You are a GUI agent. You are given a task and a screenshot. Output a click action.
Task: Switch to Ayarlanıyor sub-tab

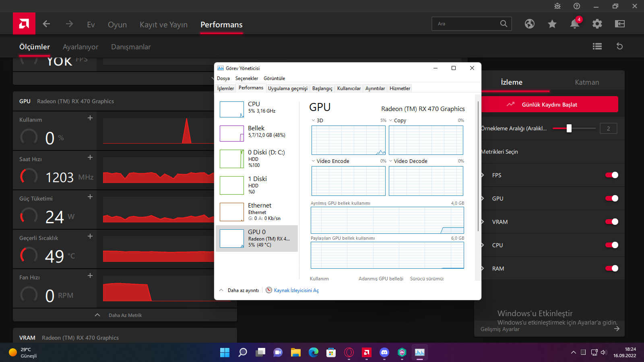click(80, 47)
